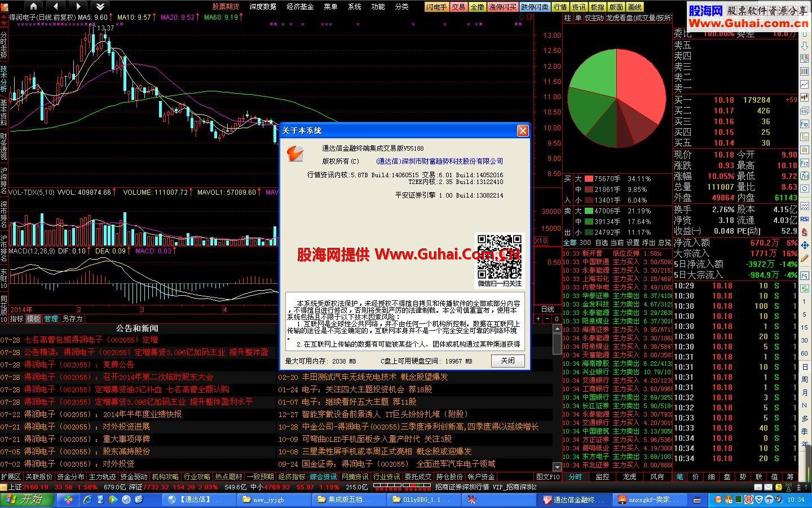Image resolution: width=812 pixels, height=508 pixels.
Task: Click the 全部 filter above the trade feed
Action: point(570,243)
